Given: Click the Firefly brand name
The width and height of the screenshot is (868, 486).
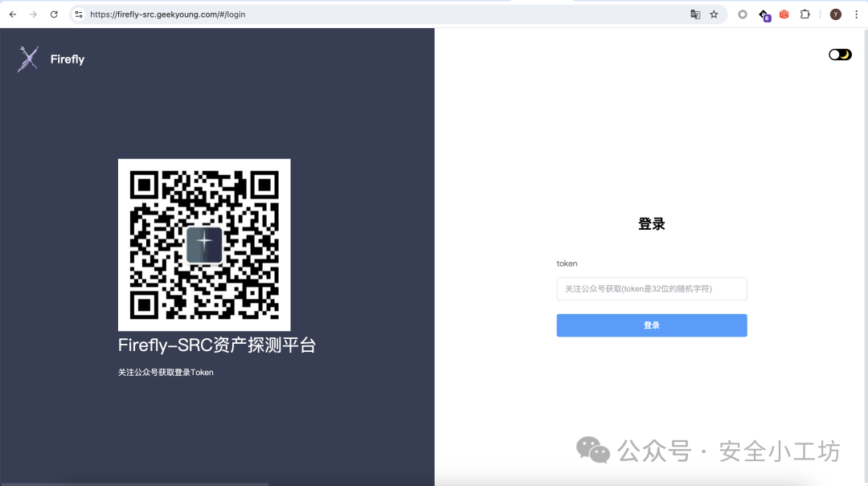Looking at the screenshot, I should coord(68,59).
